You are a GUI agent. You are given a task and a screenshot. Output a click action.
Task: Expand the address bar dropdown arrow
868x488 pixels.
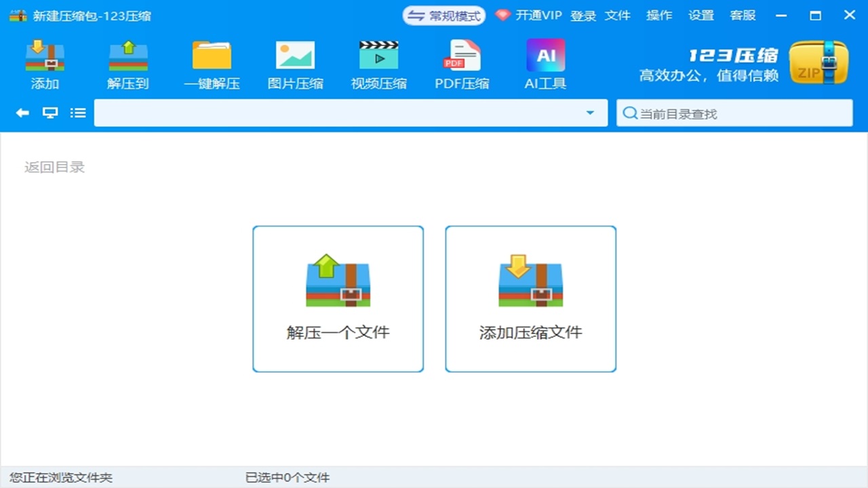pyautogui.click(x=590, y=113)
